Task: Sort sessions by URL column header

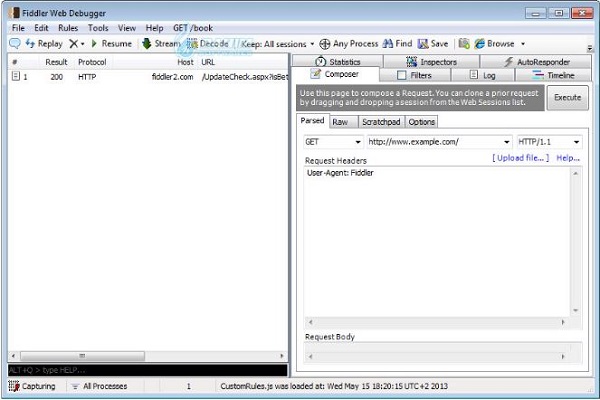Action: tap(209, 62)
